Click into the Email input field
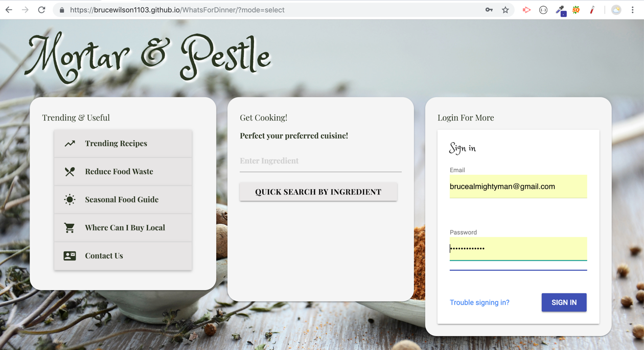 point(518,186)
